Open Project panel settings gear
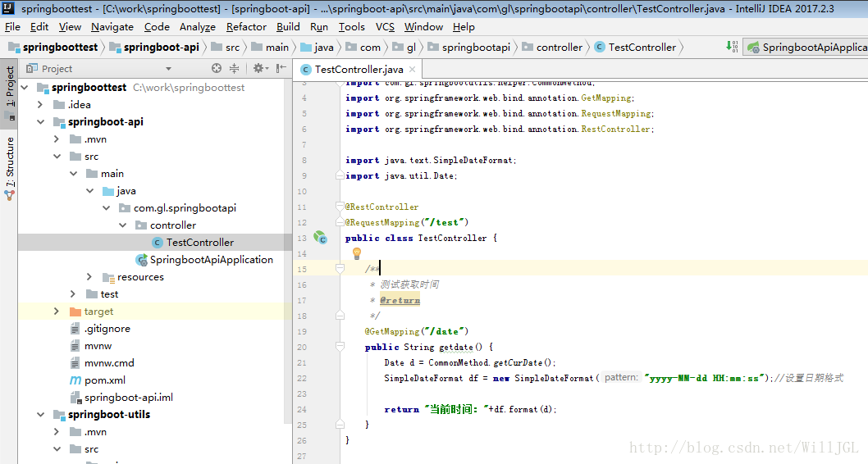The width and height of the screenshot is (868, 464). 258,69
